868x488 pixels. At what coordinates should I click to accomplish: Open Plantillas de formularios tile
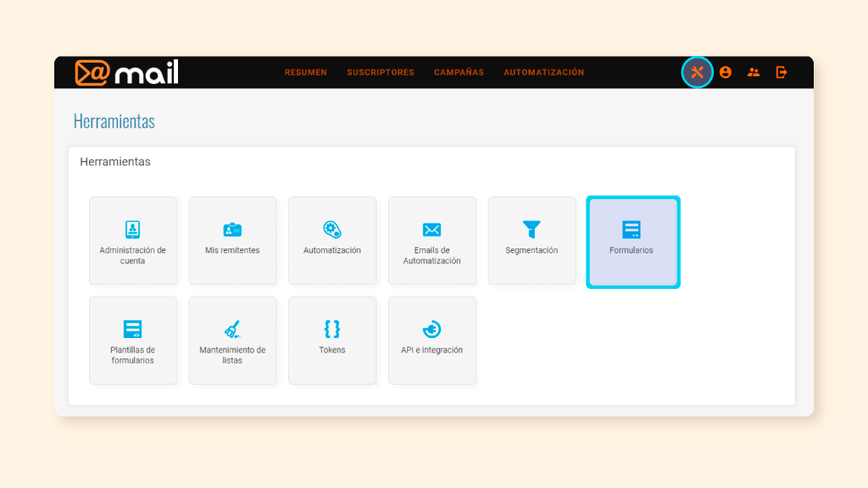(x=133, y=341)
